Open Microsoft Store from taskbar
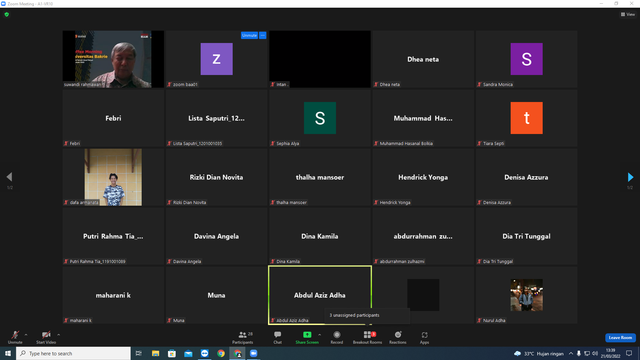640x360 pixels. 172,353
